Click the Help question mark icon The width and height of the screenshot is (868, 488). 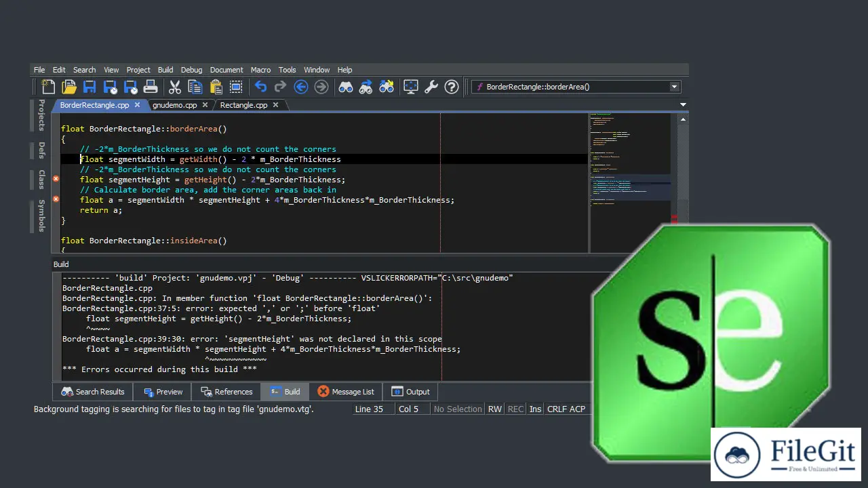coord(452,87)
